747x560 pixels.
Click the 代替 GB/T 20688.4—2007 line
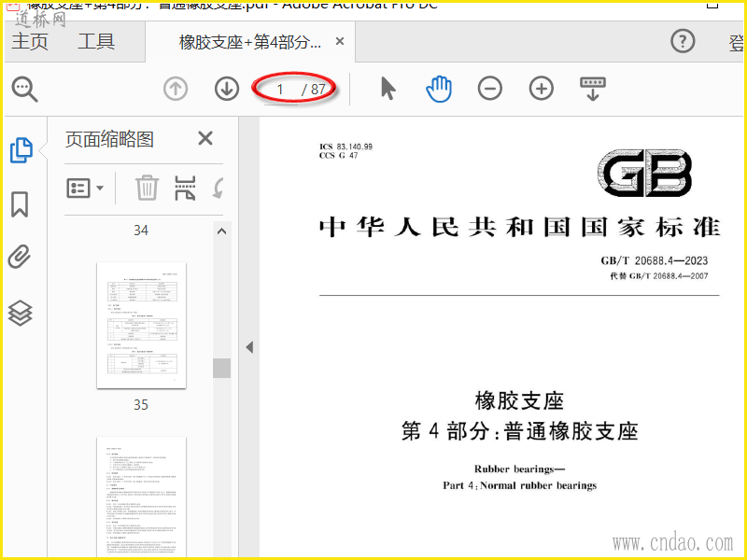(x=659, y=275)
